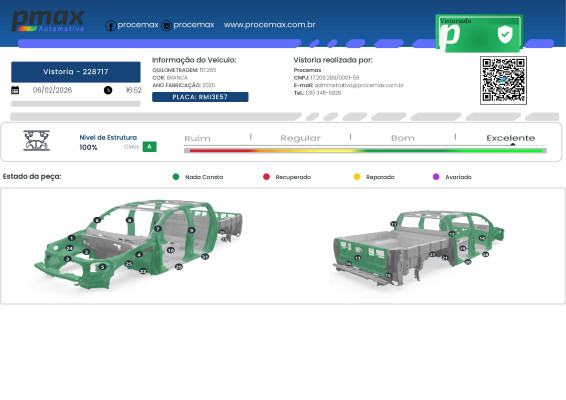Click the PLACA: RMI3E57 badge
The height and width of the screenshot is (400, 566).
200,97
